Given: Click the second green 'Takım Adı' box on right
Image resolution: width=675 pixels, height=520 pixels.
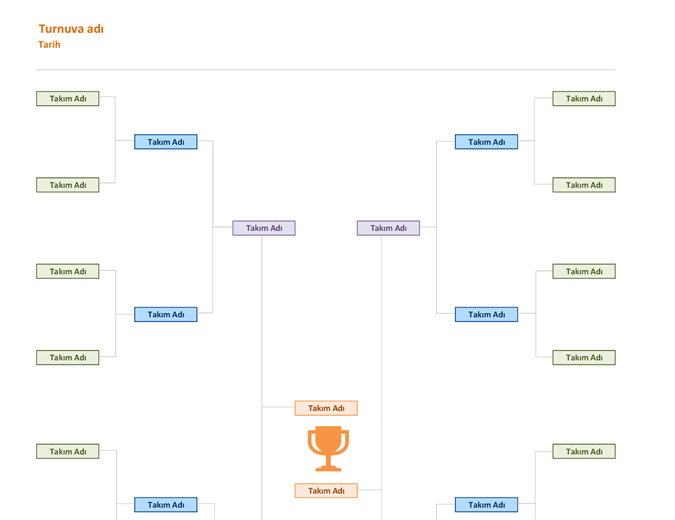Looking at the screenshot, I should (584, 185).
